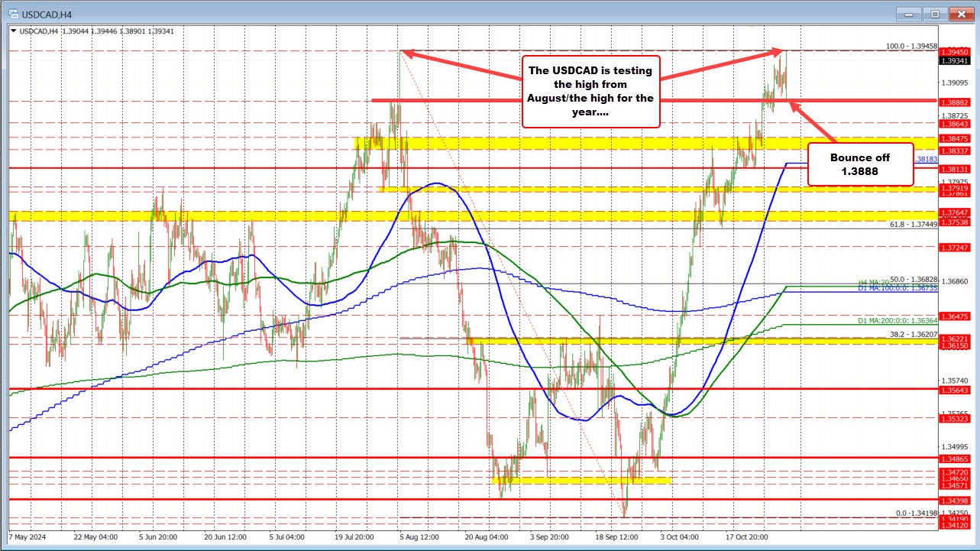
Task: Click the 1.36221 price level label
Action: pyautogui.click(x=954, y=338)
